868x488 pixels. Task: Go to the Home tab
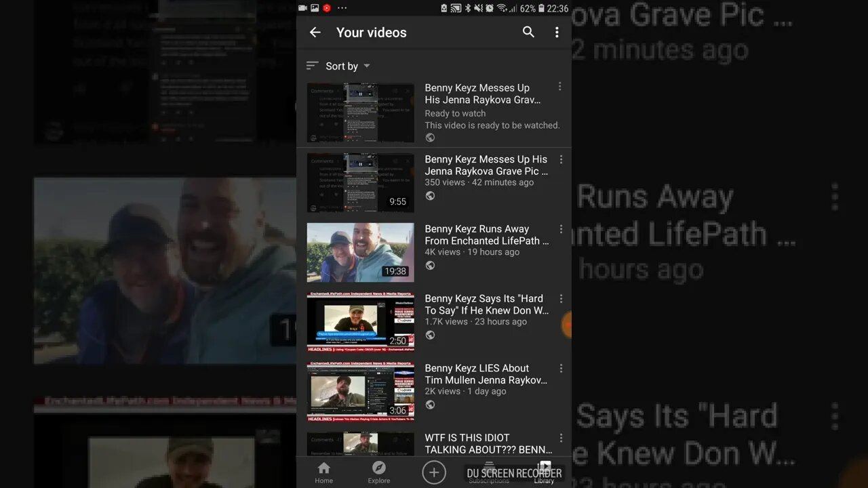click(323, 472)
